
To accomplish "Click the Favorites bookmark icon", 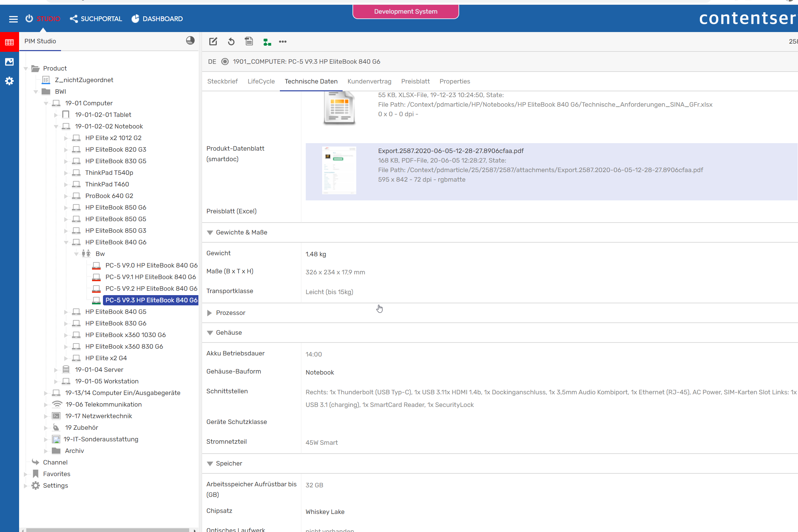I will 35,474.
